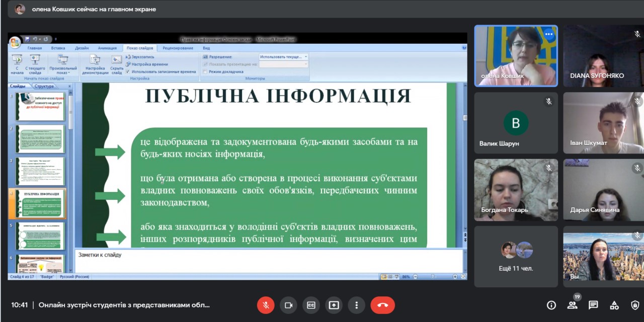Leave call with red hang-up button
Screen dimensions: 644x322
pos(382,305)
